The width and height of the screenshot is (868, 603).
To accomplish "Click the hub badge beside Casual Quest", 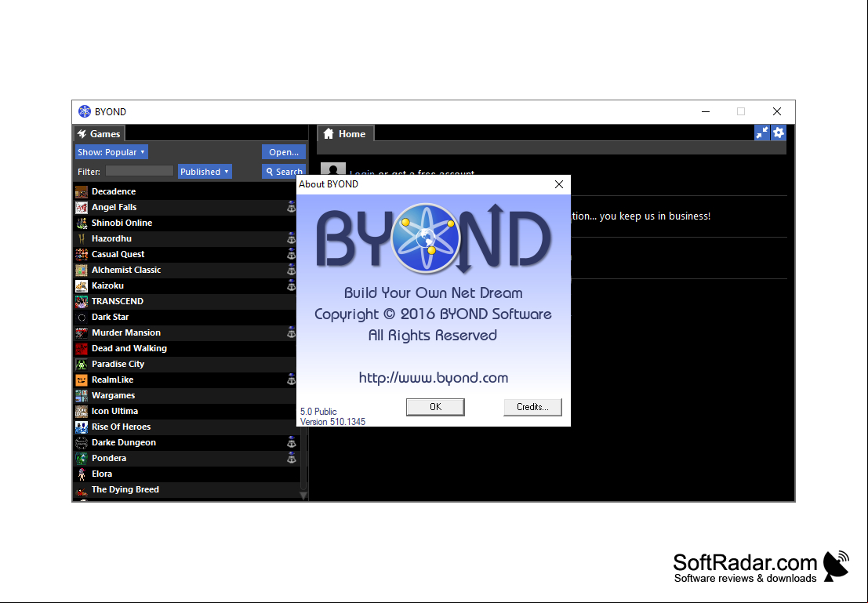I will (x=291, y=254).
